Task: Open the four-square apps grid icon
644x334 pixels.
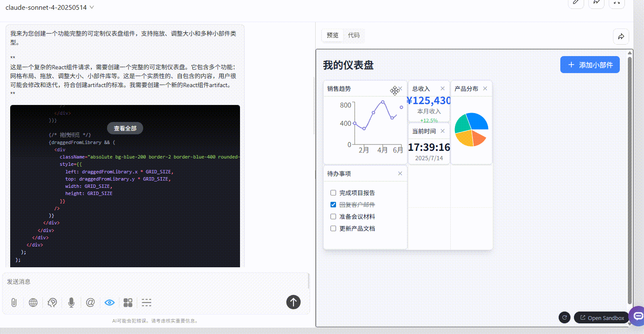Action: (x=128, y=303)
